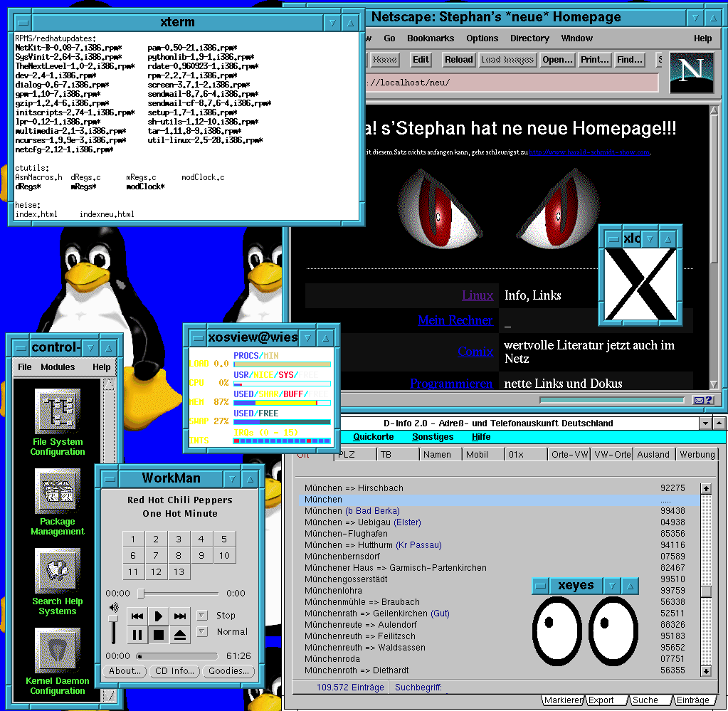This screenshot has width=728, height=711.
Task: Open the Normal play-mode dropdown in WorkMan
Action: click(202, 631)
